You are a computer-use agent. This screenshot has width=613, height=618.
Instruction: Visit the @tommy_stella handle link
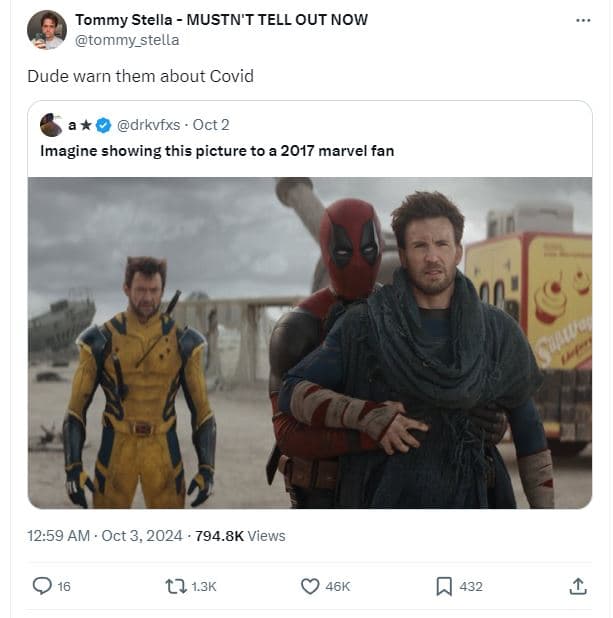(127, 40)
